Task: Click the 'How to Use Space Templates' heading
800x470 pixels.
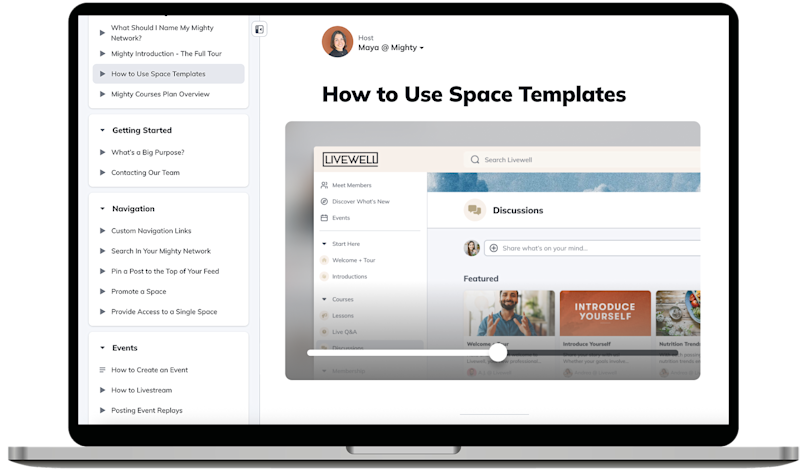Action: 474,95
